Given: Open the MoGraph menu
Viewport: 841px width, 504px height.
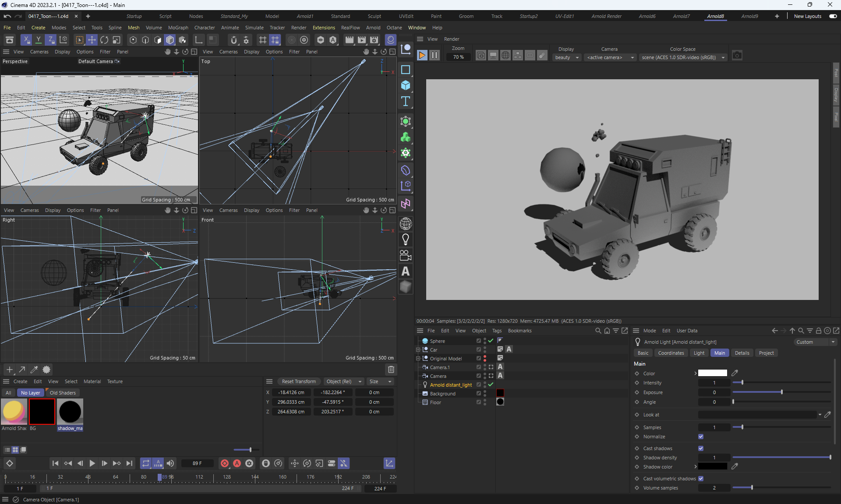Looking at the screenshot, I should (178, 28).
